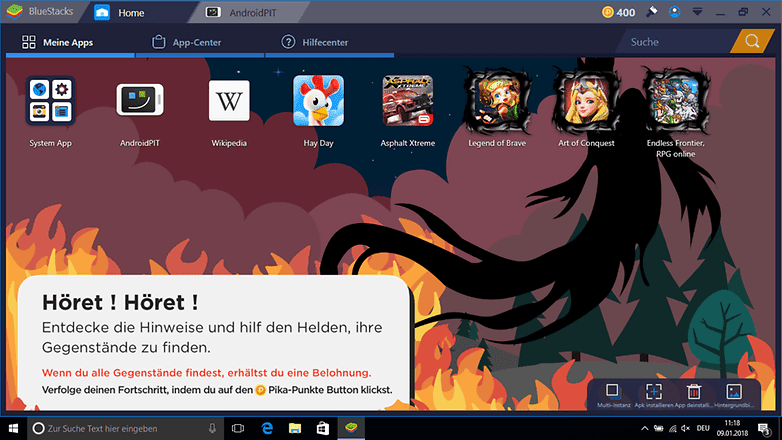Viewport: 782px width, 440px height.
Task: Open the System App folder
Action: coord(50,101)
